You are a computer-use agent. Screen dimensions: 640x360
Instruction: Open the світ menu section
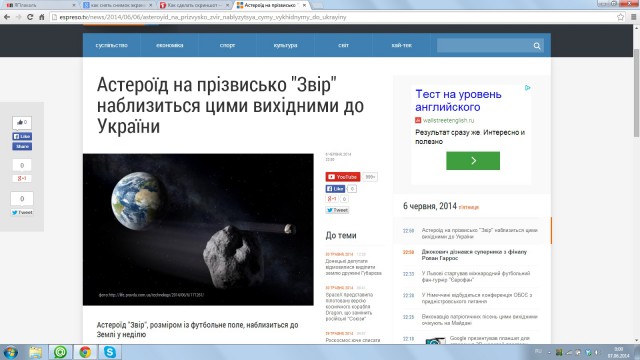[x=343, y=45]
